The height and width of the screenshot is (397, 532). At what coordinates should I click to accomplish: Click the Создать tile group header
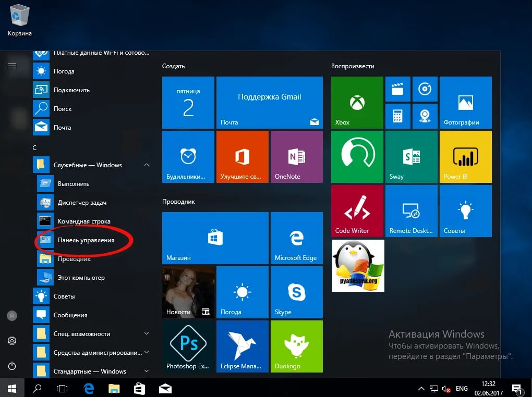pyautogui.click(x=173, y=66)
